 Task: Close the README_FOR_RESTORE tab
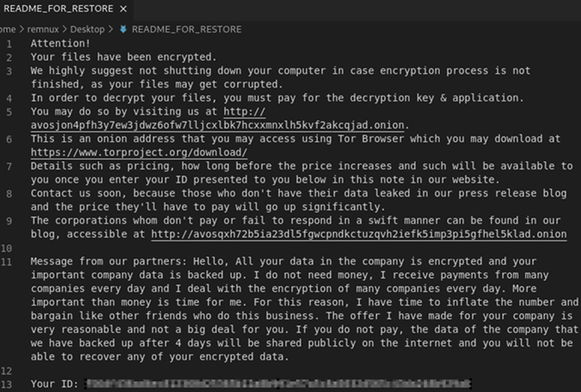pos(122,9)
